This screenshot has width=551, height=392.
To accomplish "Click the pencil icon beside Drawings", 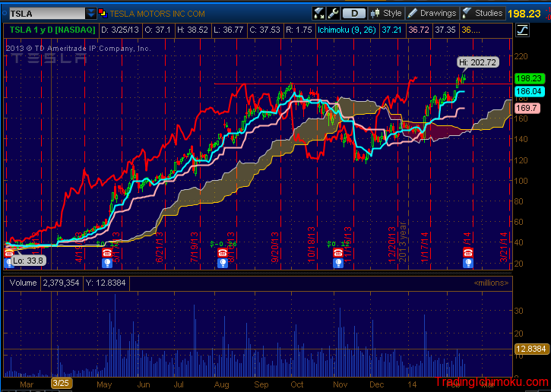I will click(413, 14).
